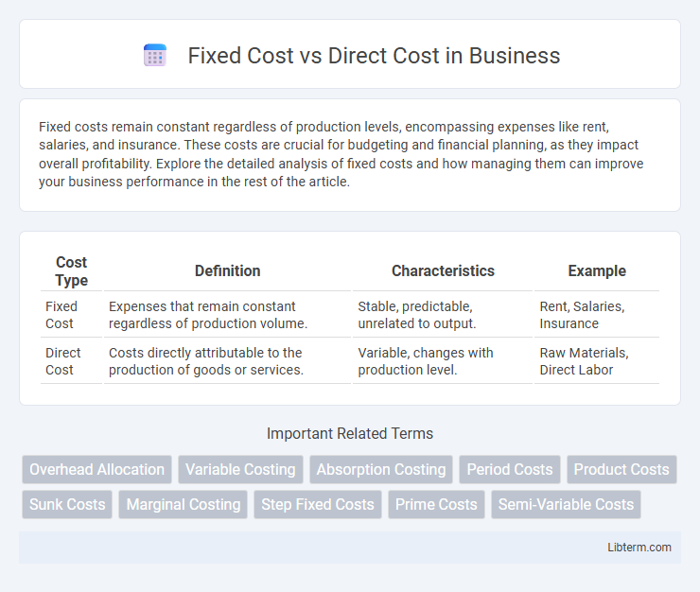
Task: Click the 'Expenses that remain constant' definition cell
Action: (x=227, y=315)
